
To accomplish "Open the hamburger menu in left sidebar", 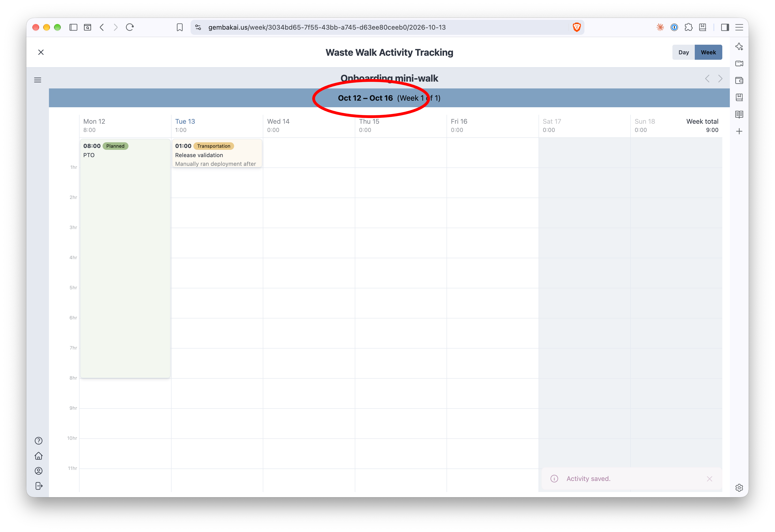I will click(38, 80).
